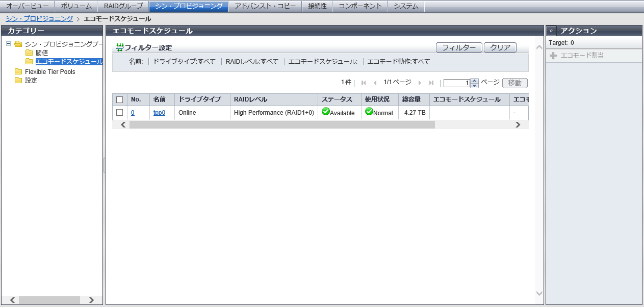Screen dimensions: 644x307
Task: Switch to the RAIDグループ tab
Action: point(123,6)
